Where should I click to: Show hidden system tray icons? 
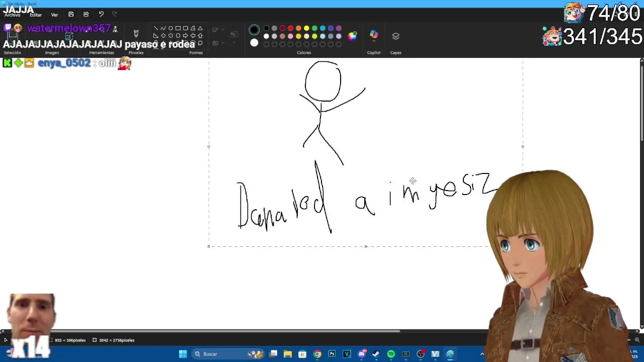pyautogui.click(x=482, y=354)
